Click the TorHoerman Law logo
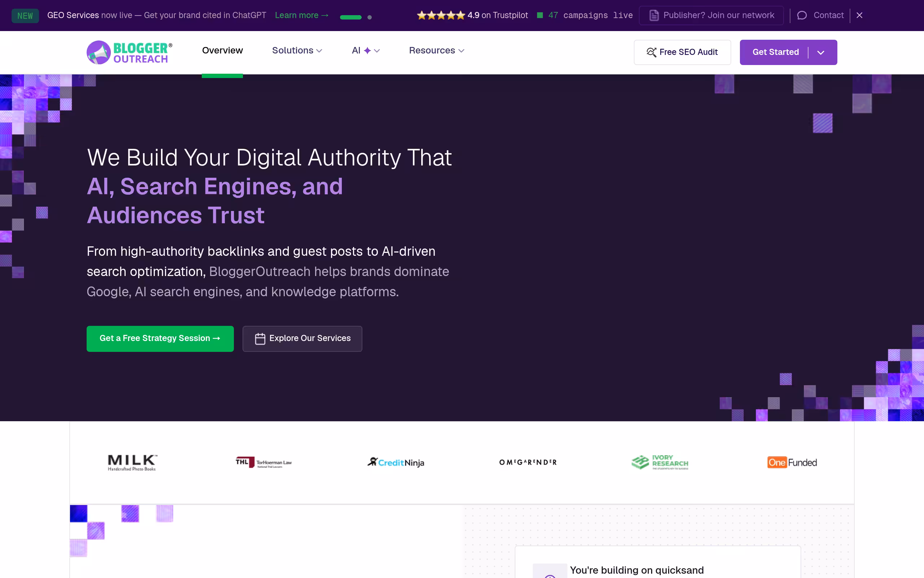The image size is (924, 578). (x=263, y=462)
